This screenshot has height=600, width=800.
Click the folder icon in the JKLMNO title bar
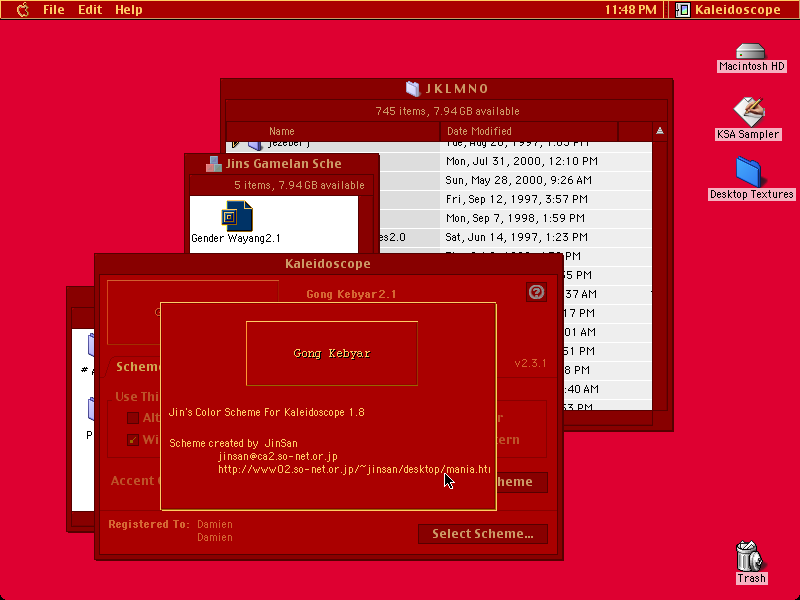413,89
